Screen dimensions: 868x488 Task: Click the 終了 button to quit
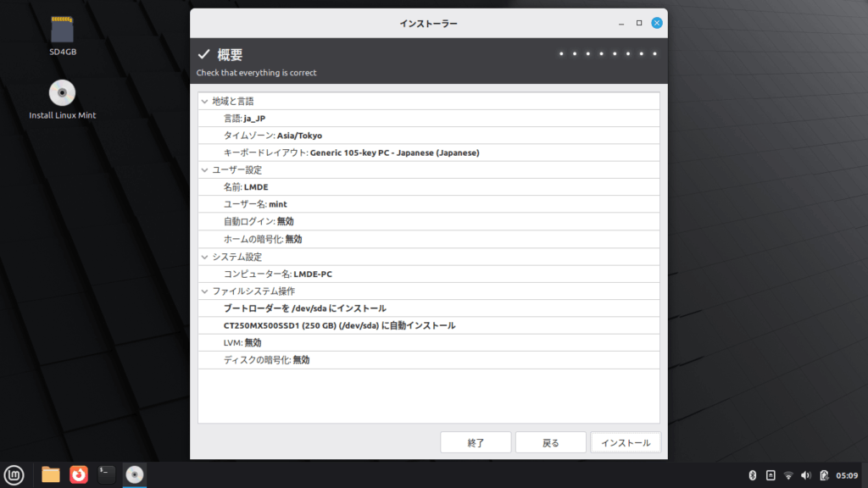point(476,443)
